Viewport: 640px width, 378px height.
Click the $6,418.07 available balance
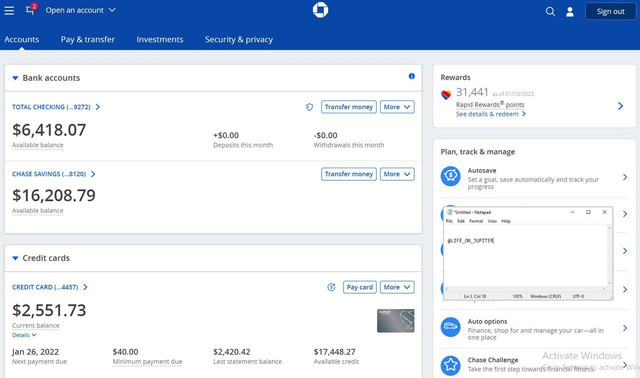[x=49, y=130]
